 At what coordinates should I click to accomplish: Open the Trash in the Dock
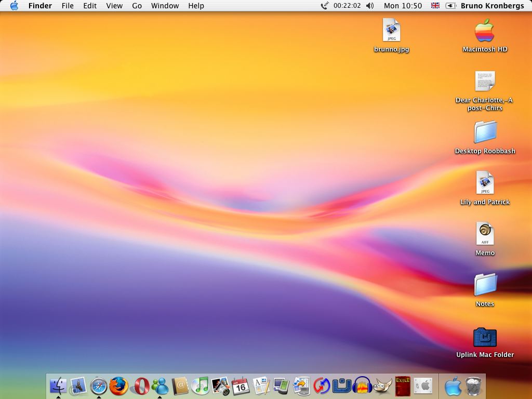click(473, 386)
